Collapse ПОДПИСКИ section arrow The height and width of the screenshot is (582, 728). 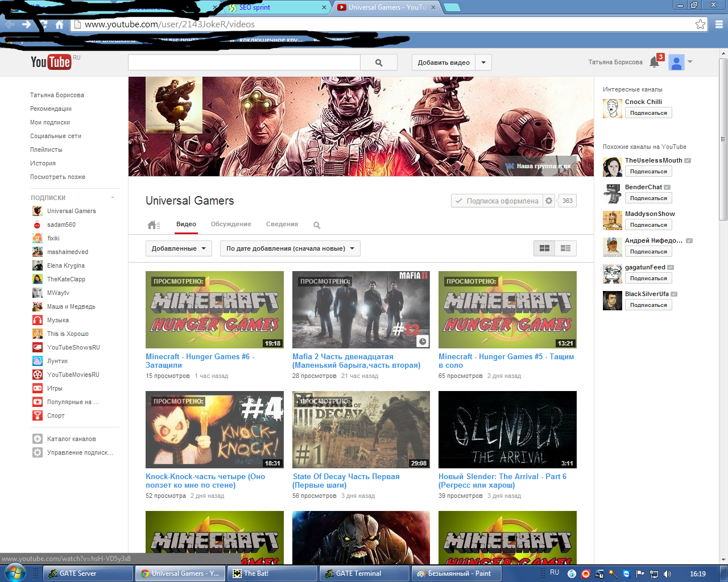pos(113,198)
